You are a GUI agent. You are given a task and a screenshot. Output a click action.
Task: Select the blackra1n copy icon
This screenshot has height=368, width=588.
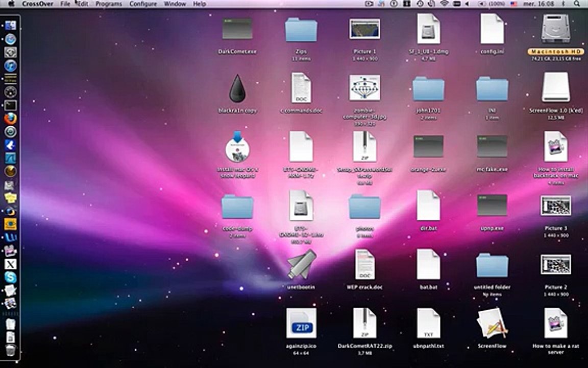(x=237, y=88)
